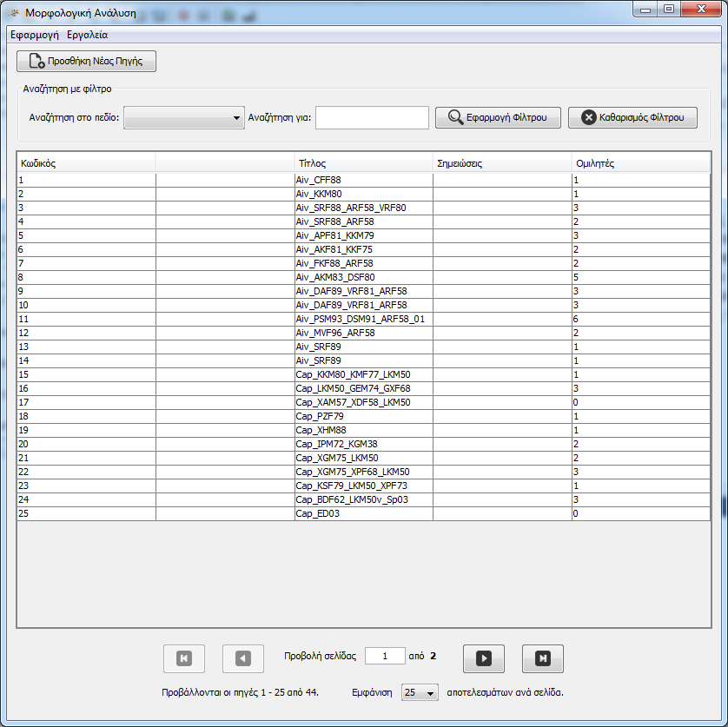Go to the first page
Image resolution: width=728 pixels, height=727 pixels.
tap(184, 658)
